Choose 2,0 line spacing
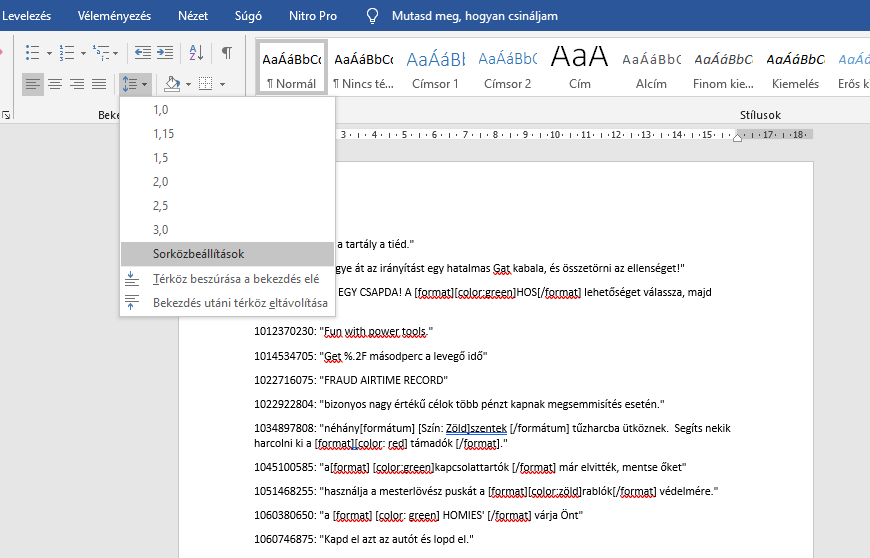The image size is (870, 558). pos(227,182)
